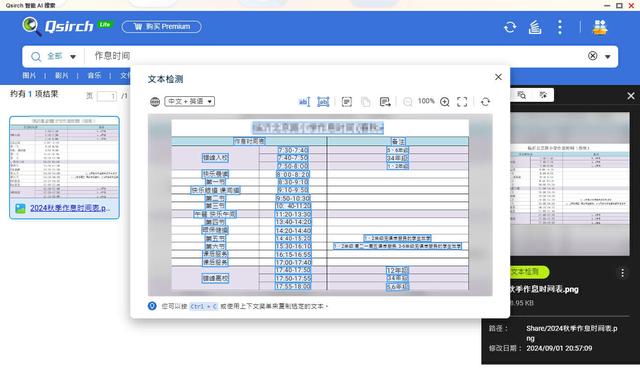The image size is (640, 372).
Task: Switch to the 音乐 filter tab
Action: 94,76
